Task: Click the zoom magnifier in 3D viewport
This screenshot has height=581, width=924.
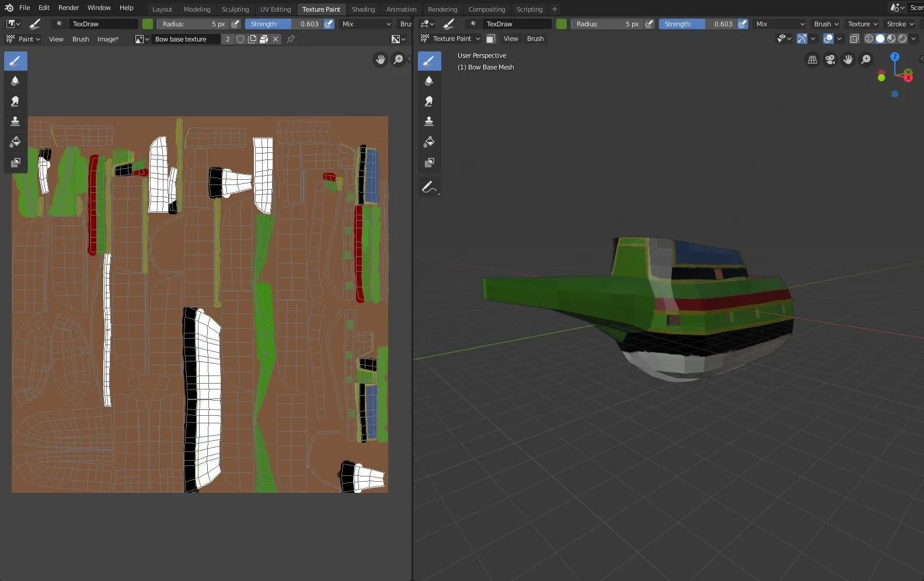Action: tap(866, 60)
